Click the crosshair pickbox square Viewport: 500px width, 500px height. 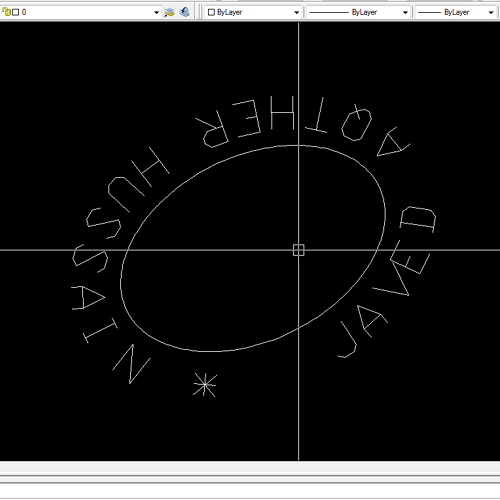coord(299,250)
